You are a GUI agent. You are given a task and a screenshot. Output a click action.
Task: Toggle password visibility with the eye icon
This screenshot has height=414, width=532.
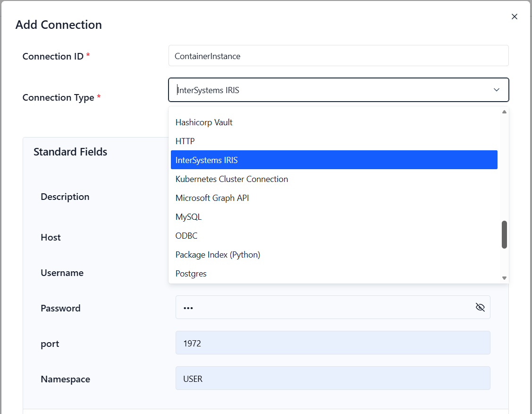tap(480, 307)
